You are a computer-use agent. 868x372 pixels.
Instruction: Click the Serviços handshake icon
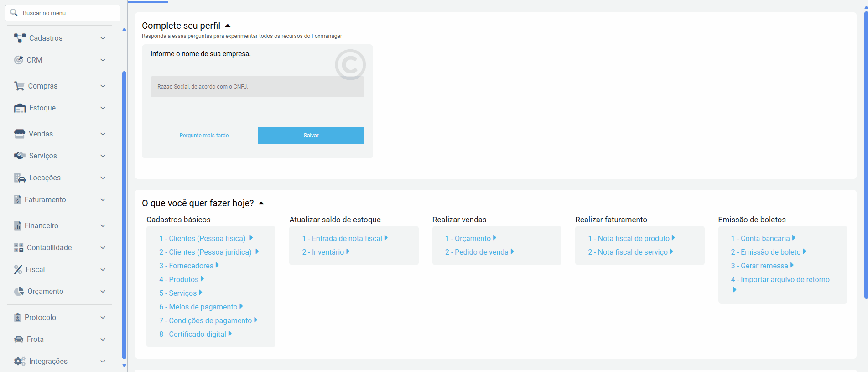pos(20,156)
